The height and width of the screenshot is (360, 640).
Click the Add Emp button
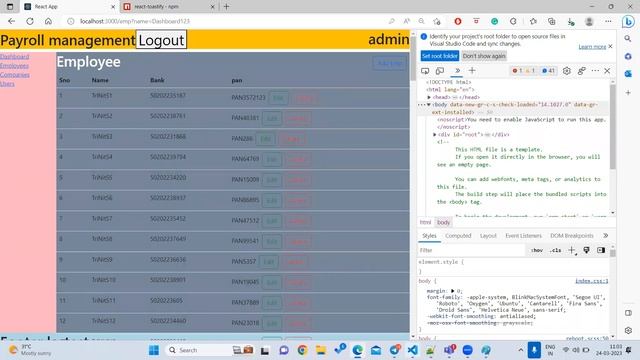coord(389,64)
